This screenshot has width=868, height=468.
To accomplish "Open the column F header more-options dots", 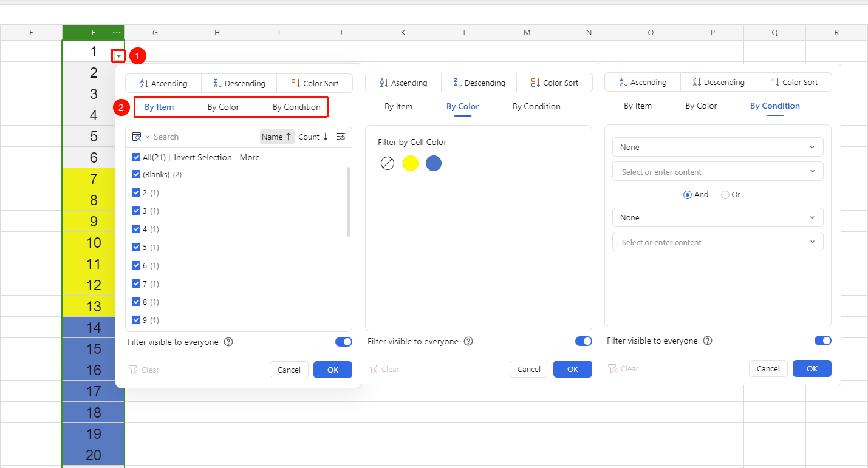I will click(x=117, y=32).
